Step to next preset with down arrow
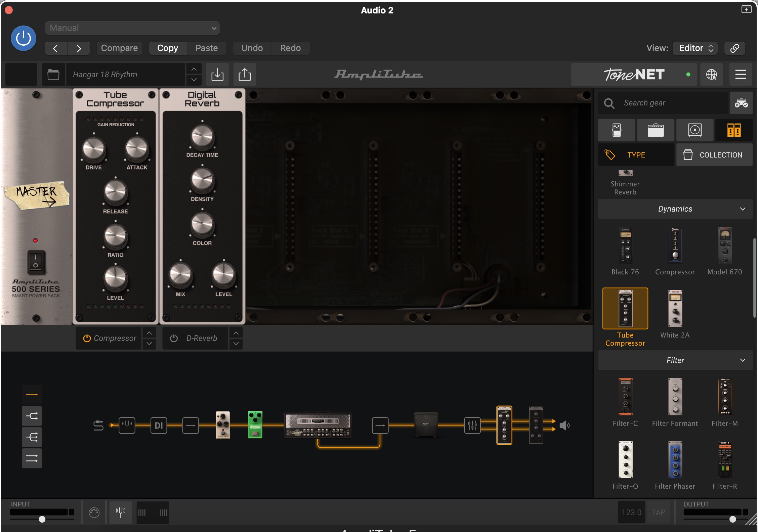Image resolution: width=758 pixels, height=532 pixels. [x=194, y=80]
